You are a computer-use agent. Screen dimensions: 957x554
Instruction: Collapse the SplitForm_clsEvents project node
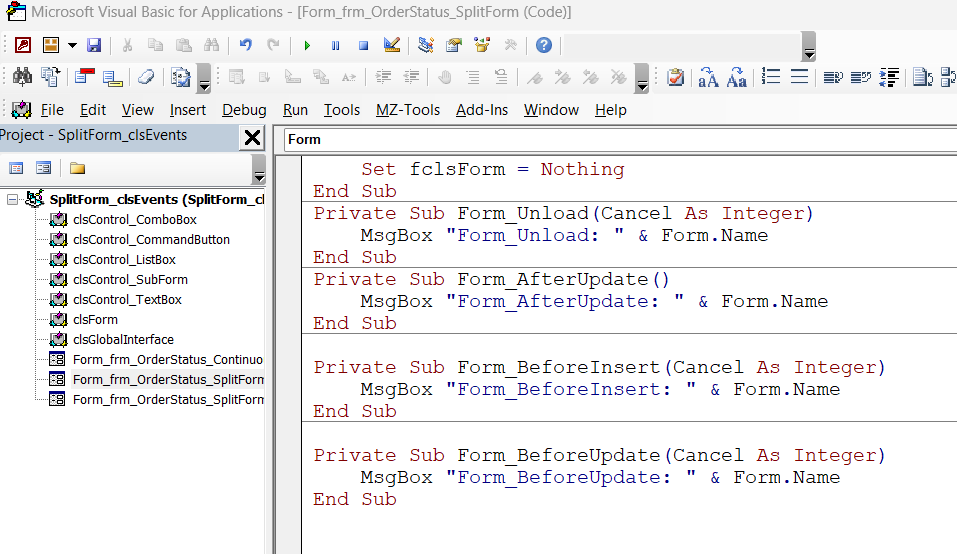coord(12,200)
